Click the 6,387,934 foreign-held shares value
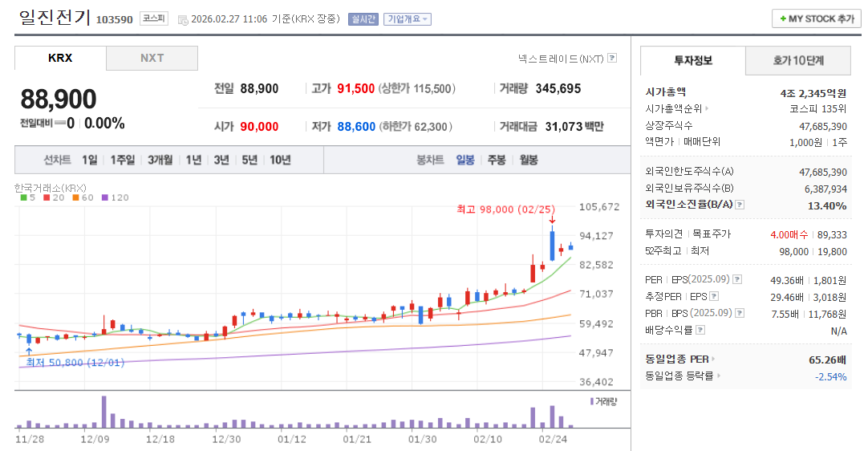Viewport: 868px width, 451px height. click(x=825, y=189)
